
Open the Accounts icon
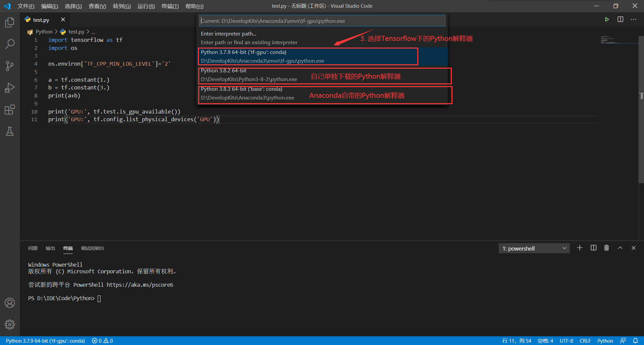pos(10,303)
